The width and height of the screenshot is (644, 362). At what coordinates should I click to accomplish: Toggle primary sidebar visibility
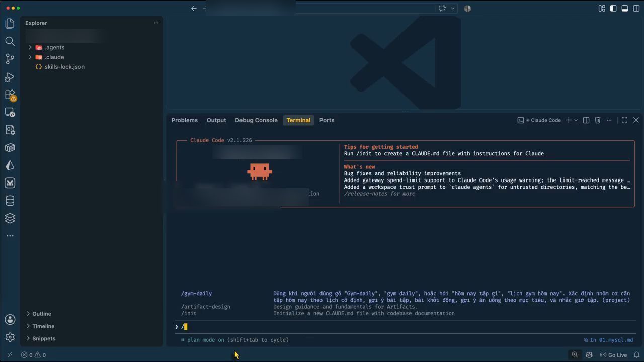click(613, 8)
